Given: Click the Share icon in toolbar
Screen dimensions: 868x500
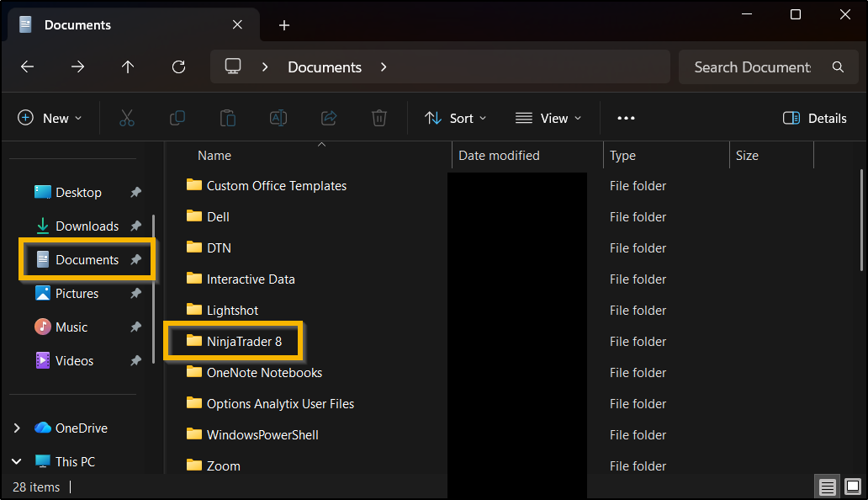Looking at the screenshot, I should tap(329, 118).
